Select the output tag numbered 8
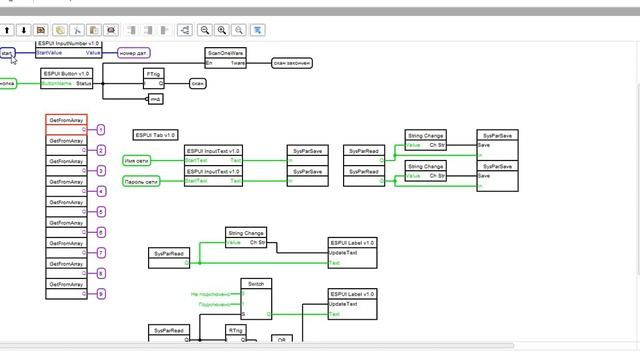 point(101,273)
